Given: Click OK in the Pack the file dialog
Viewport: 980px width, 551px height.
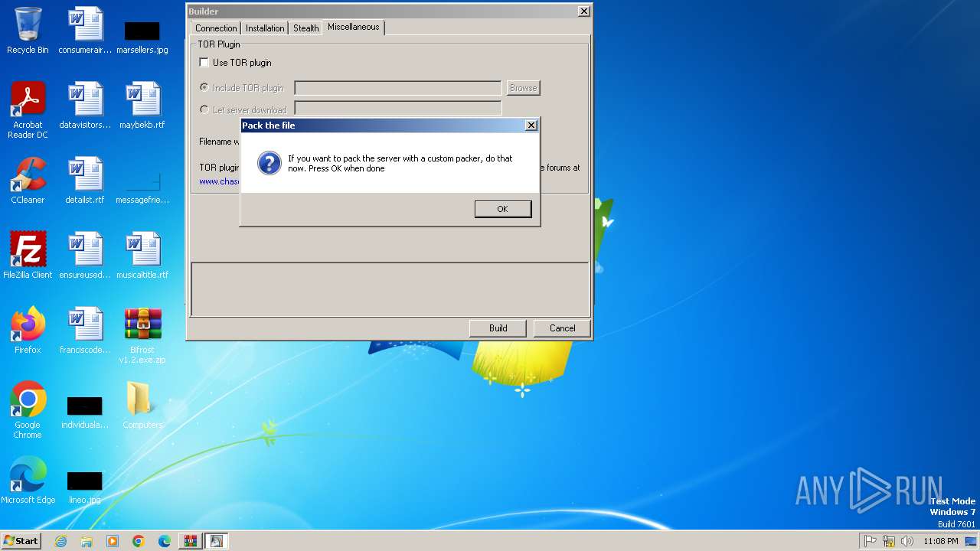Looking at the screenshot, I should (502, 209).
